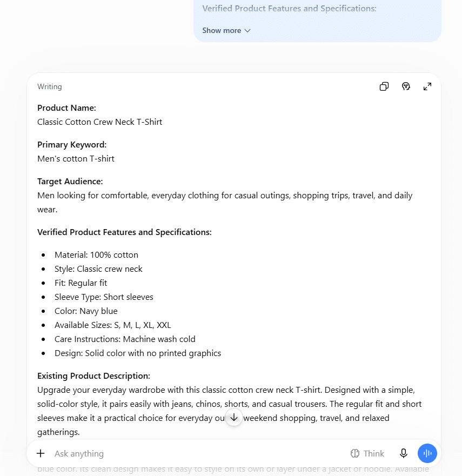Toggle the Think mode label

coord(374,453)
